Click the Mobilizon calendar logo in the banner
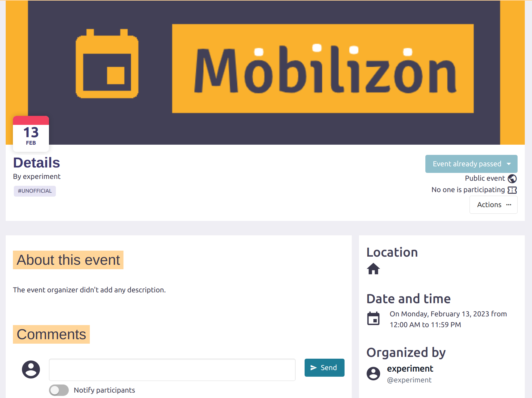This screenshot has width=532, height=398. click(x=107, y=64)
